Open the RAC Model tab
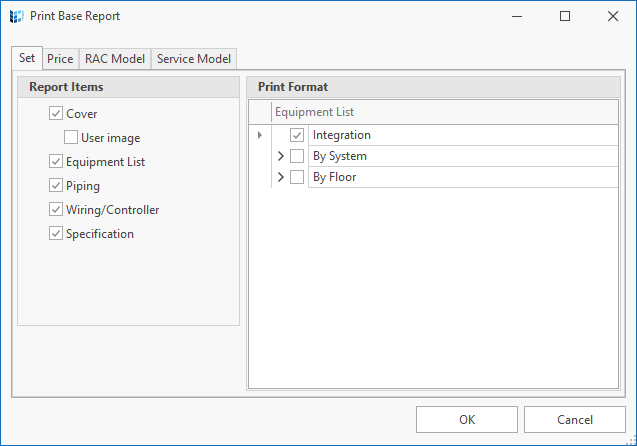Viewport: 637px width, 446px height. (x=115, y=59)
